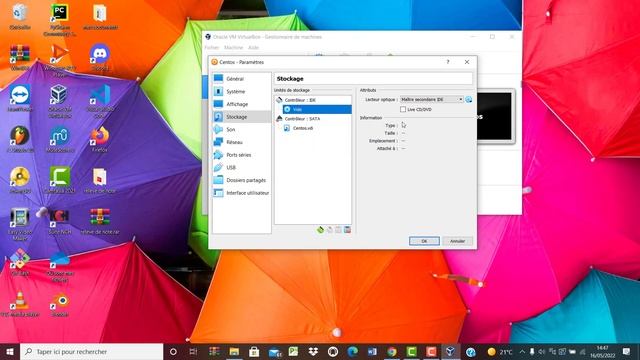Open the Visual Studio Code desktop shortcut

tap(100, 101)
